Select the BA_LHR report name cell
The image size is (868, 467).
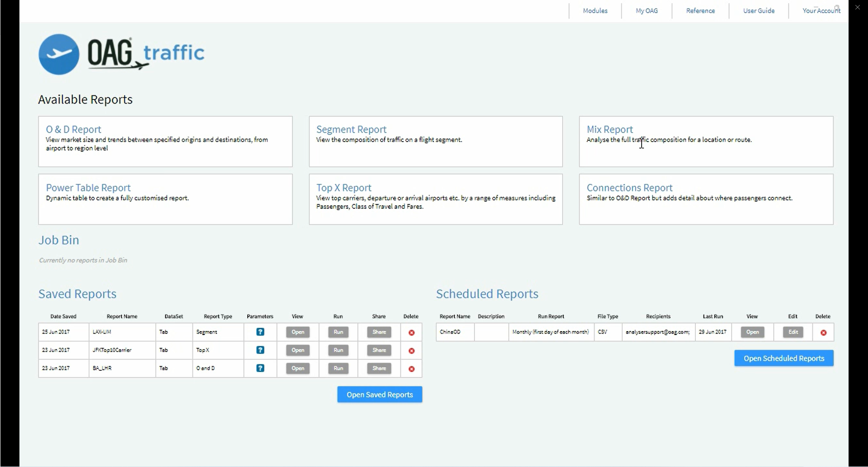click(122, 368)
